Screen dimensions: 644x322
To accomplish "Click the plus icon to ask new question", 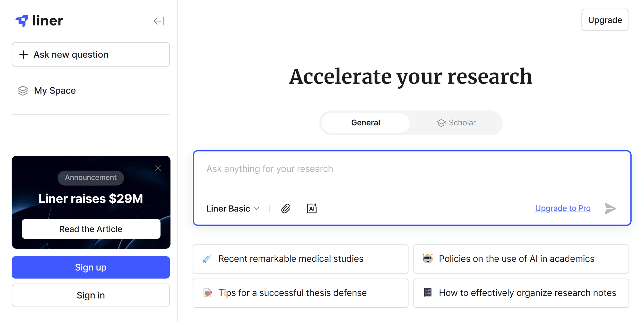I will (x=23, y=54).
